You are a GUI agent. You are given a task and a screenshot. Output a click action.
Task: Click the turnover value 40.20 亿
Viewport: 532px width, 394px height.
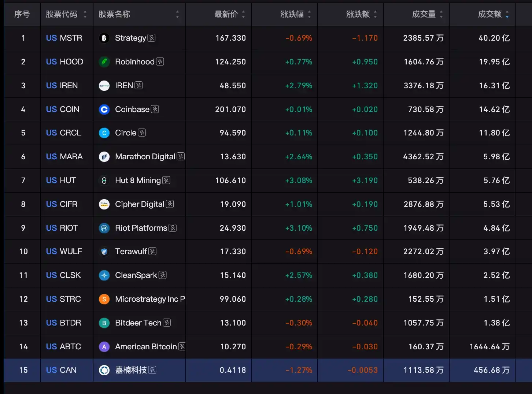pos(494,38)
